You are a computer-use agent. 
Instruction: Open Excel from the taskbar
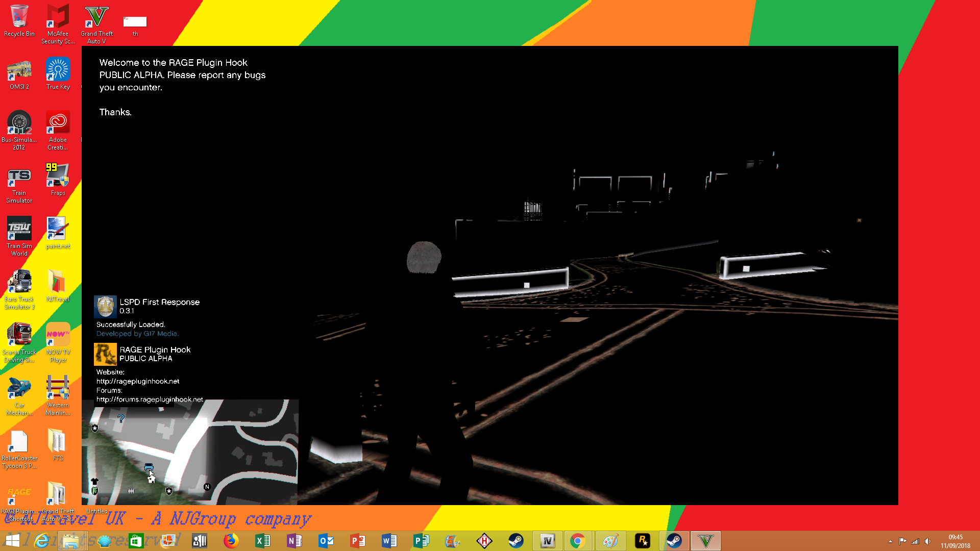pos(262,541)
